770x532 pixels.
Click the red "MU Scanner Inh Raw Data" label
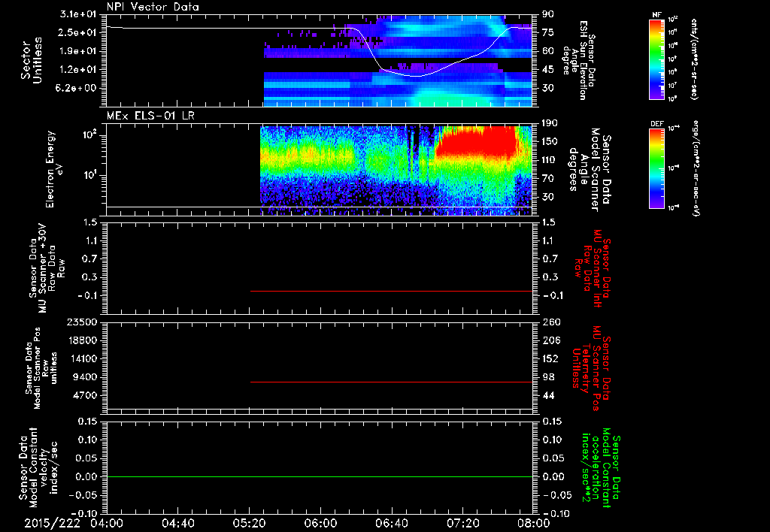click(x=592, y=268)
